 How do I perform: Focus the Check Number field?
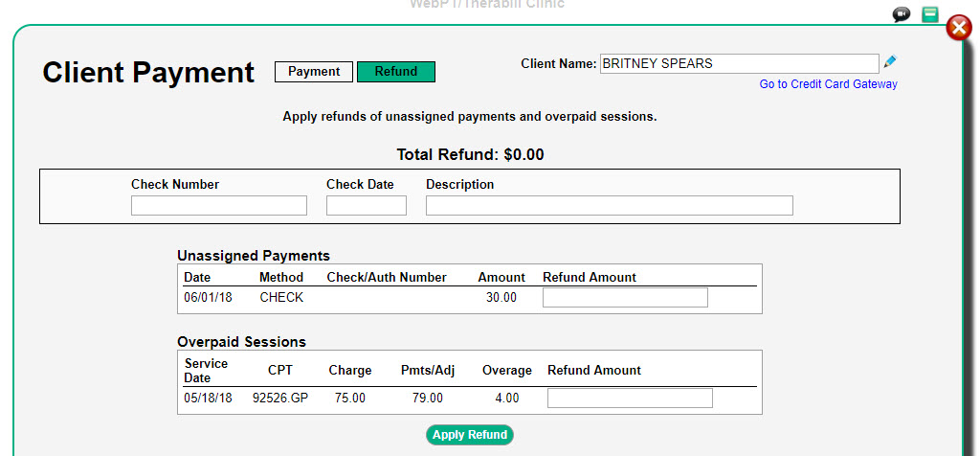(219, 205)
